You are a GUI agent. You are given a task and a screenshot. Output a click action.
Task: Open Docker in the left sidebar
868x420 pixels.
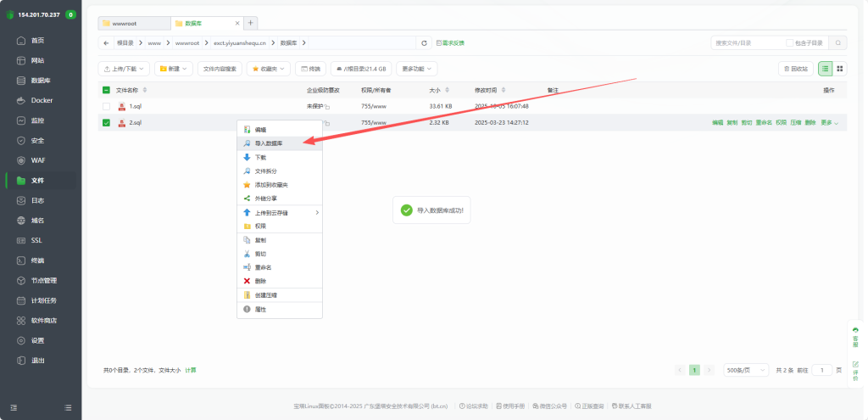pos(41,100)
